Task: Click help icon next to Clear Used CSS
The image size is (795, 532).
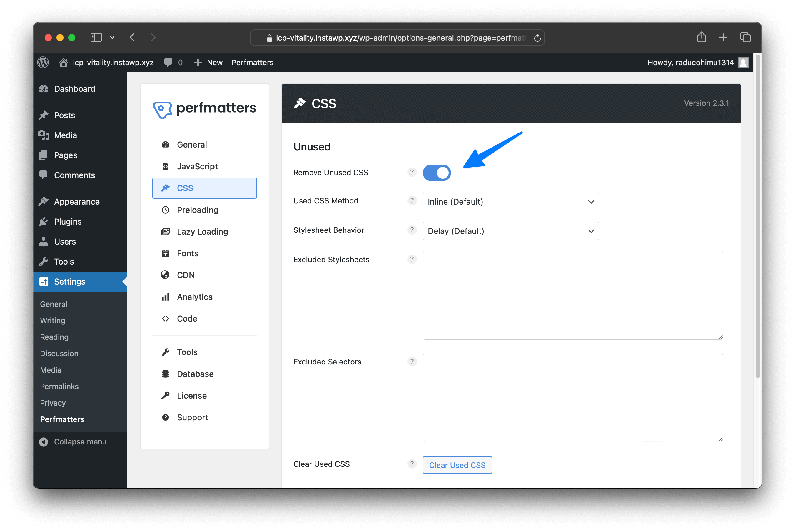Action: coord(412,464)
